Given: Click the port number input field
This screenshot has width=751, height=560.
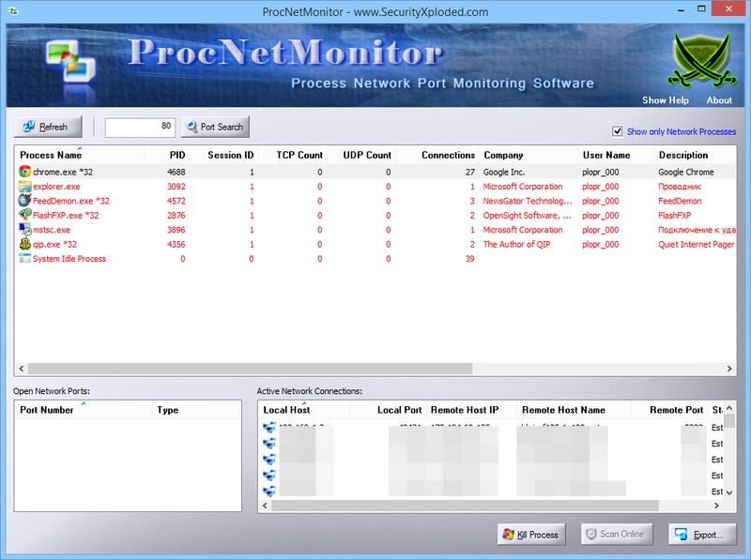Looking at the screenshot, I should (140, 127).
